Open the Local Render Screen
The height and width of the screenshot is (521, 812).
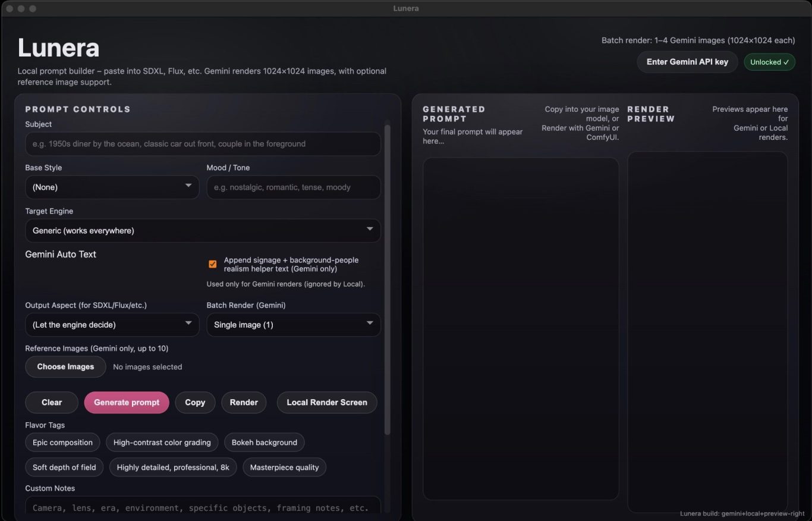coord(327,403)
